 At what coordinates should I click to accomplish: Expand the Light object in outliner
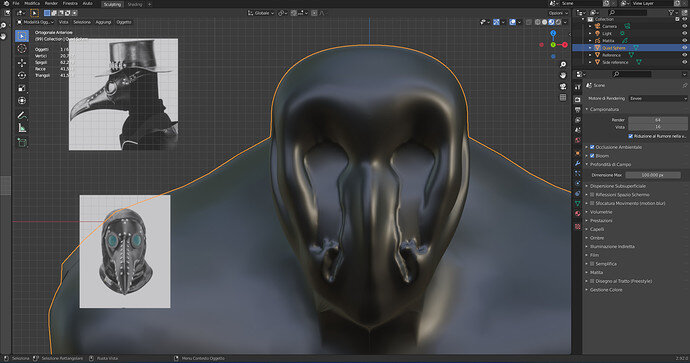point(591,33)
